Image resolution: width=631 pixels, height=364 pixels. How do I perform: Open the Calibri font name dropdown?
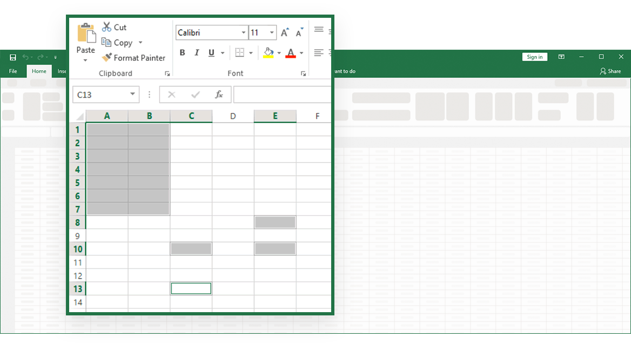pyautogui.click(x=243, y=33)
